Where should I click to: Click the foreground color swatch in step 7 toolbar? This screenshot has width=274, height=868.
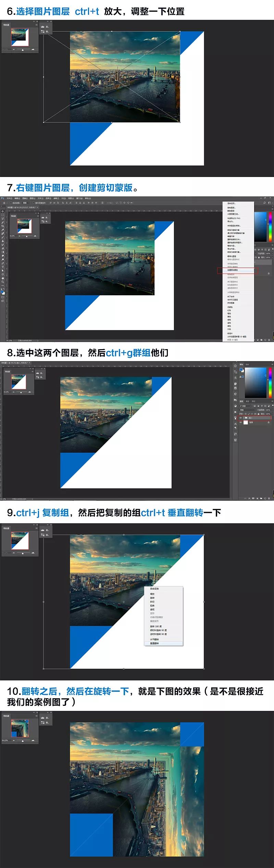click(2, 292)
